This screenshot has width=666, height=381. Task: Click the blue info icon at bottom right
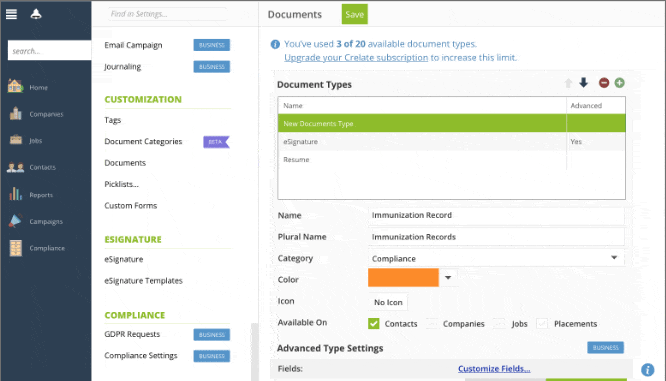647,370
